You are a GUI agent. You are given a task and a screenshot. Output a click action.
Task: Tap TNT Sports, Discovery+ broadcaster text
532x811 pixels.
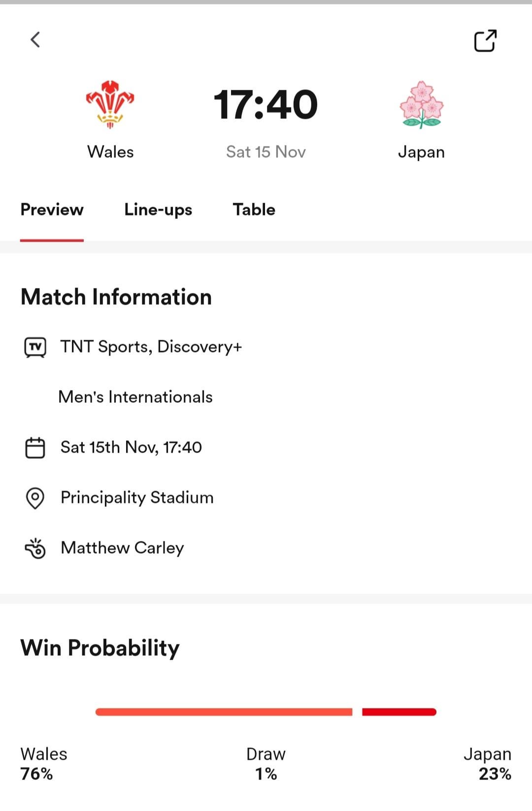coord(151,347)
